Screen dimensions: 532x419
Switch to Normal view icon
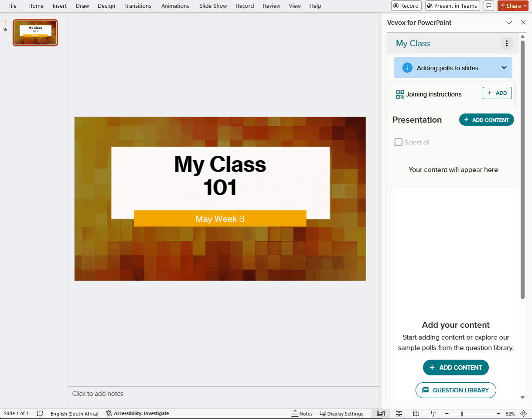tap(381, 413)
